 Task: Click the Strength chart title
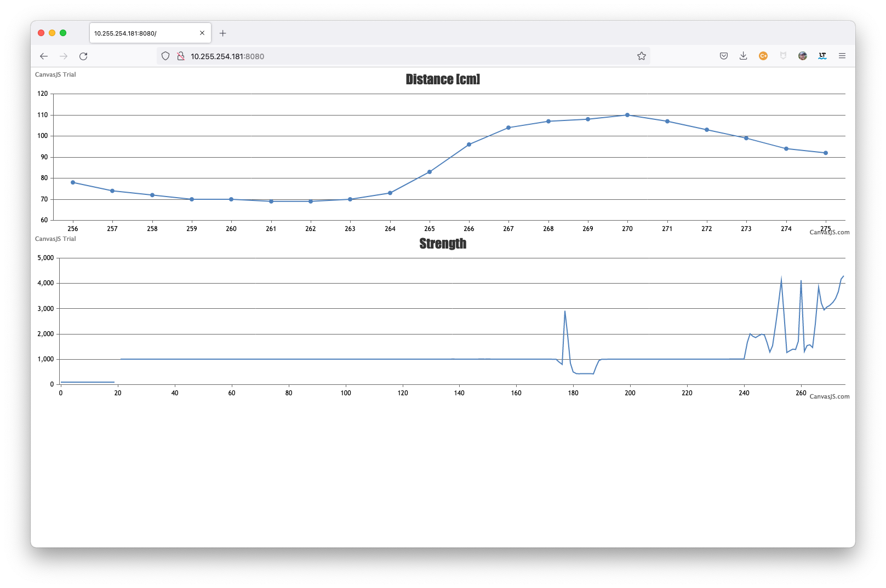(x=443, y=244)
